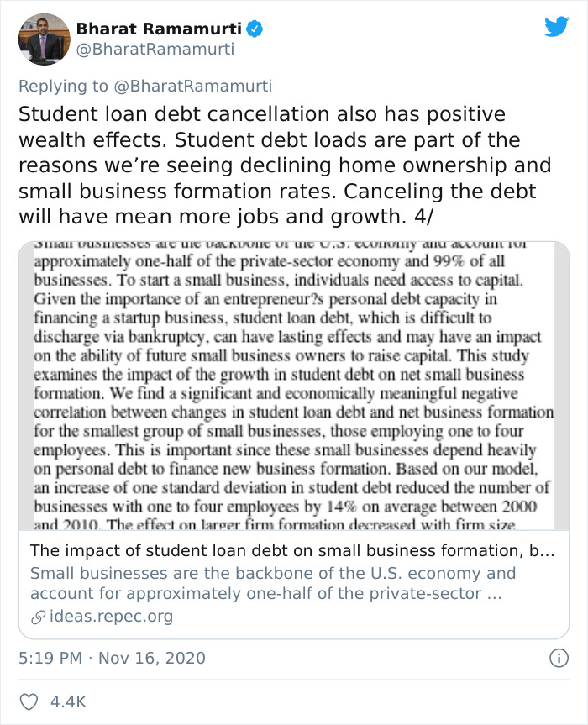Click the Twitter bird logo

tap(558, 27)
